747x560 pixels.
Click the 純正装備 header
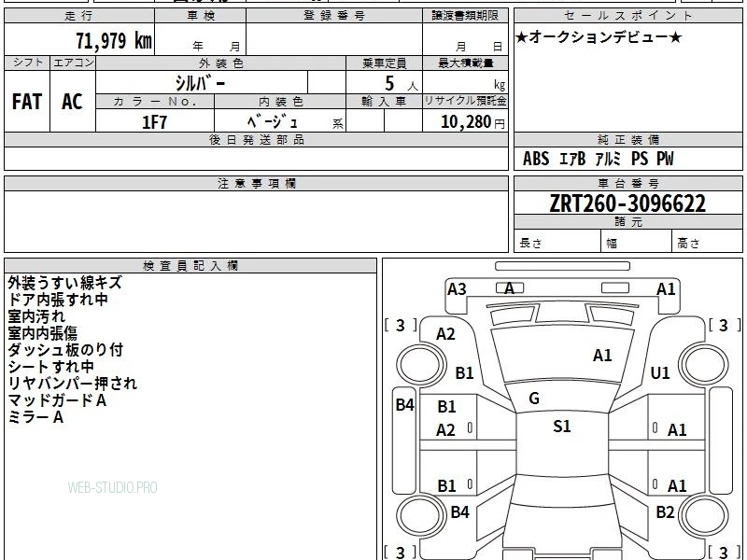coord(627,140)
